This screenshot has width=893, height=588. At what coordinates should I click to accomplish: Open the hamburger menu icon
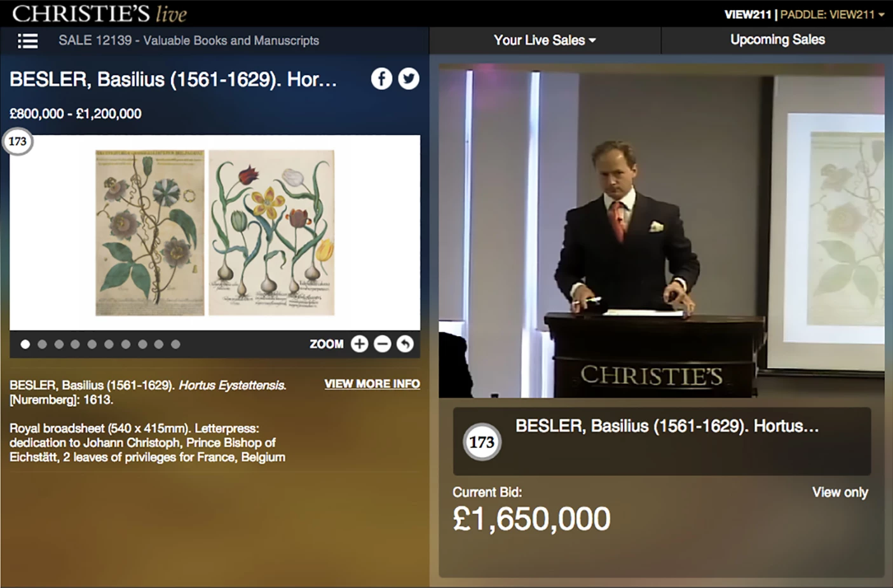click(x=27, y=41)
